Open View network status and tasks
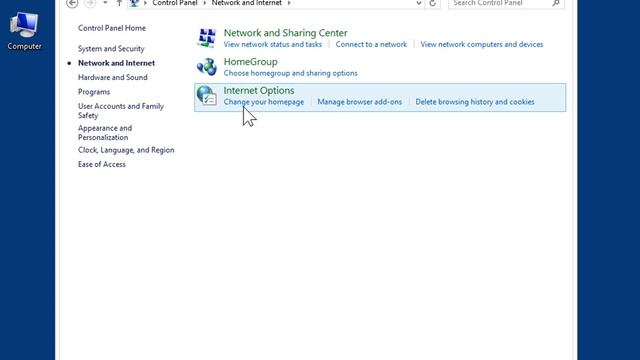 pyautogui.click(x=273, y=44)
